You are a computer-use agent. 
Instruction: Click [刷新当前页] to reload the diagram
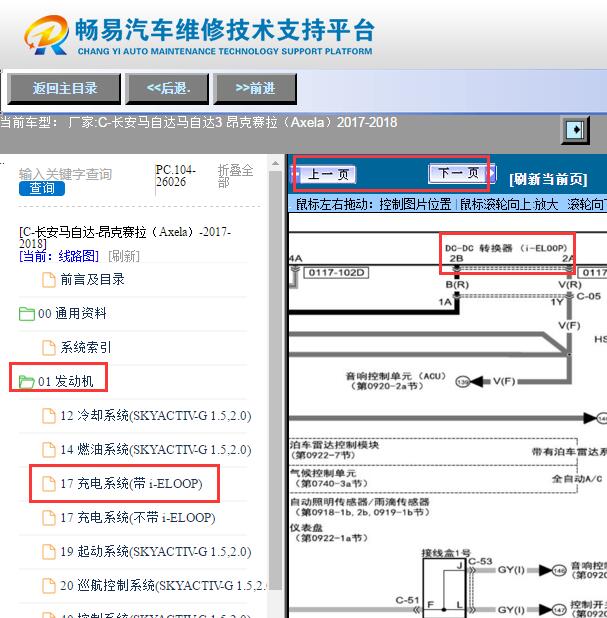(548, 180)
